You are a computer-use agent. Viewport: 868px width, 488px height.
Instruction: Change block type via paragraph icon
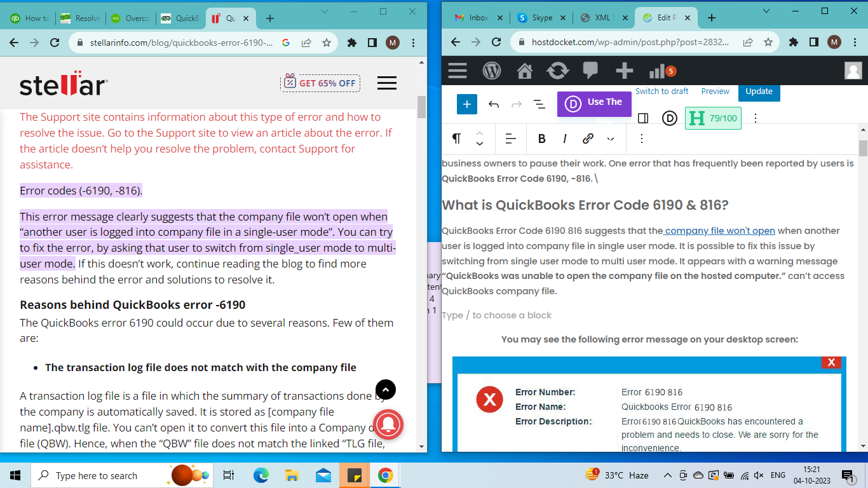pyautogui.click(x=456, y=139)
